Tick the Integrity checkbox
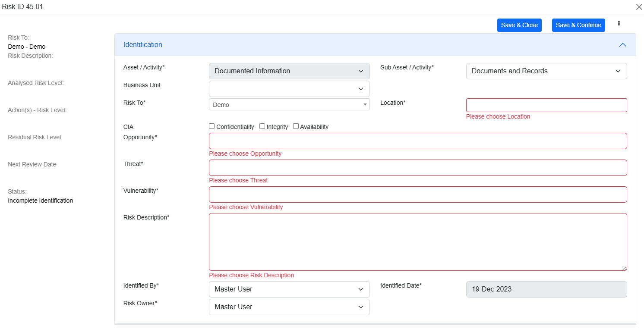This screenshot has height=329, width=644. coord(262,126)
